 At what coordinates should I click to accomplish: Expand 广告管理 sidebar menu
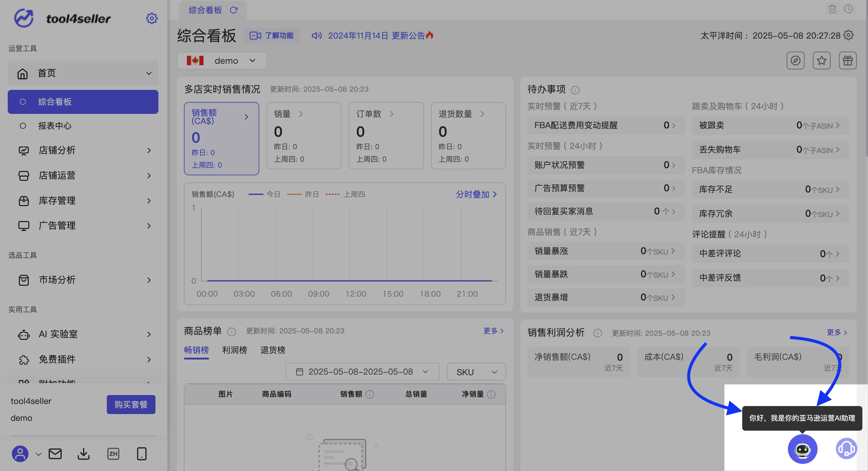pyautogui.click(x=83, y=226)
